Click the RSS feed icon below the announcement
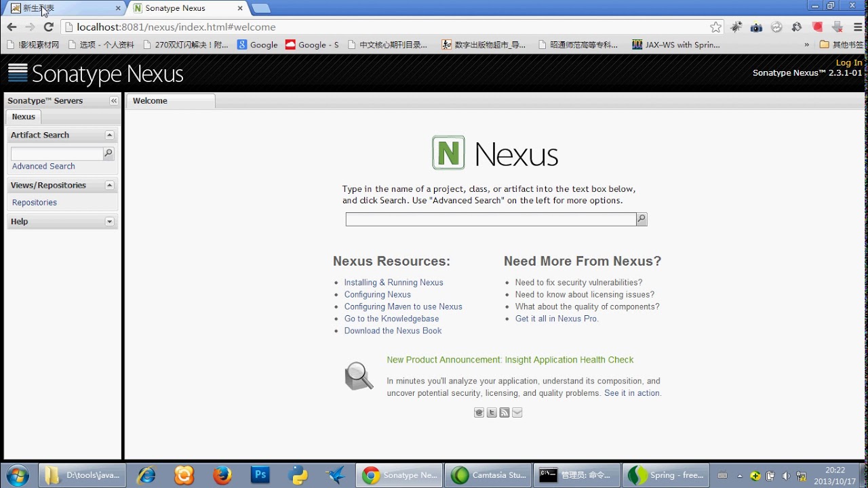Image resolution: width=868 pixels, height=488 pixels. click(505, 412)
